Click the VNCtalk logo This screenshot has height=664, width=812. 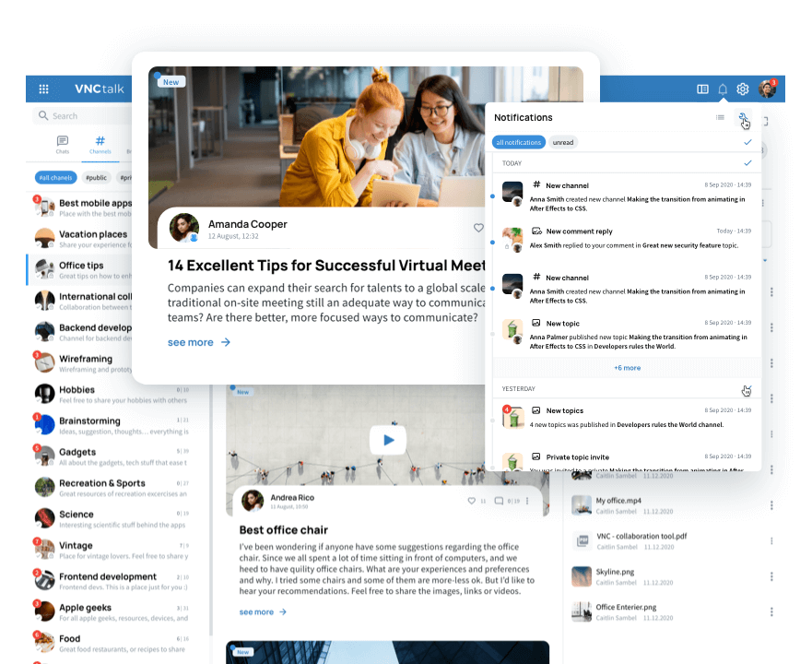pyautogui.click(x=99, y=89)
